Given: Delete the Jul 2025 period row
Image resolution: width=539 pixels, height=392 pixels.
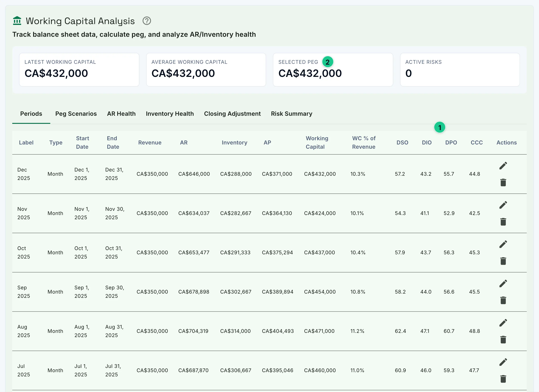Looking at the screenshot, I should click(503, 379).
